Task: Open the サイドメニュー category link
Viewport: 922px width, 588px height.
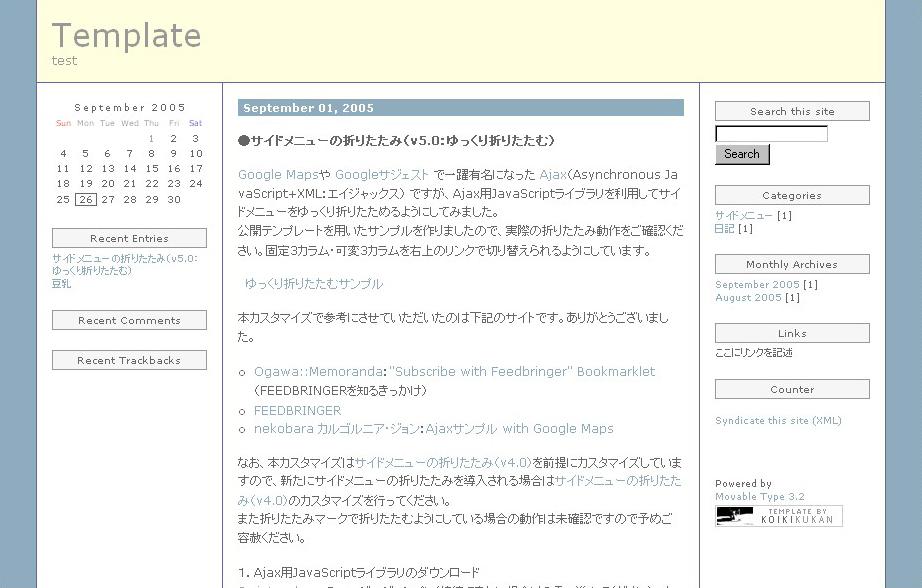Action: click(x=744, y=216)
